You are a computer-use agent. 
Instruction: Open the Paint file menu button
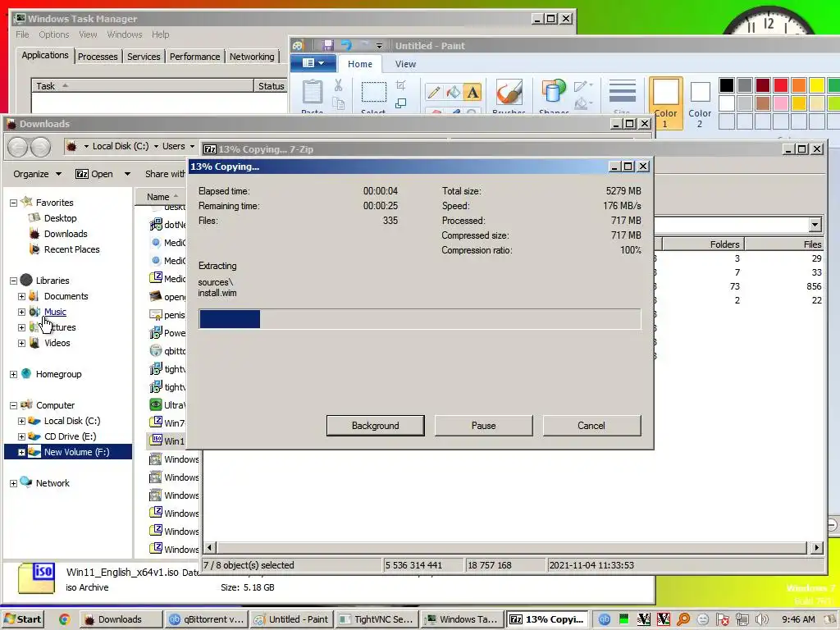click(x=313, y=63)
